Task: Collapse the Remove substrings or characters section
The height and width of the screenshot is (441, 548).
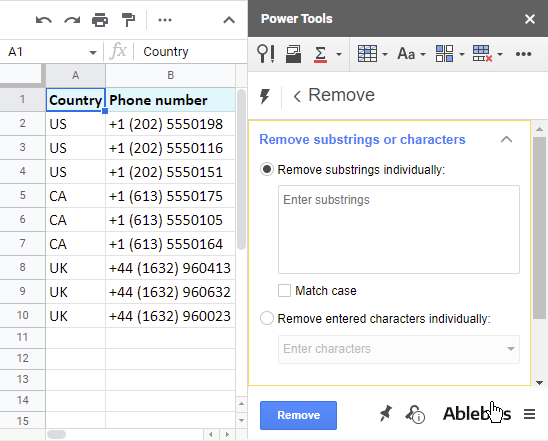Action: click(x=506, y=139)
